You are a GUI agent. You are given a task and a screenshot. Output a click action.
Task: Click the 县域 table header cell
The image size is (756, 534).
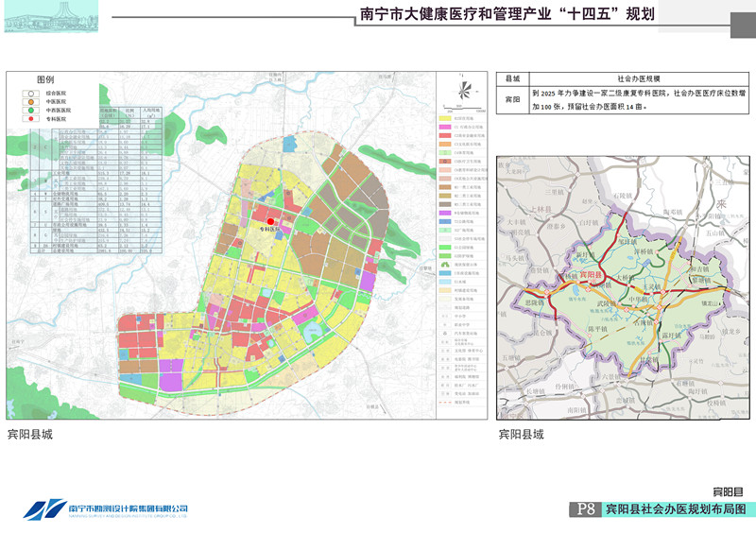[x=513, y=78]
